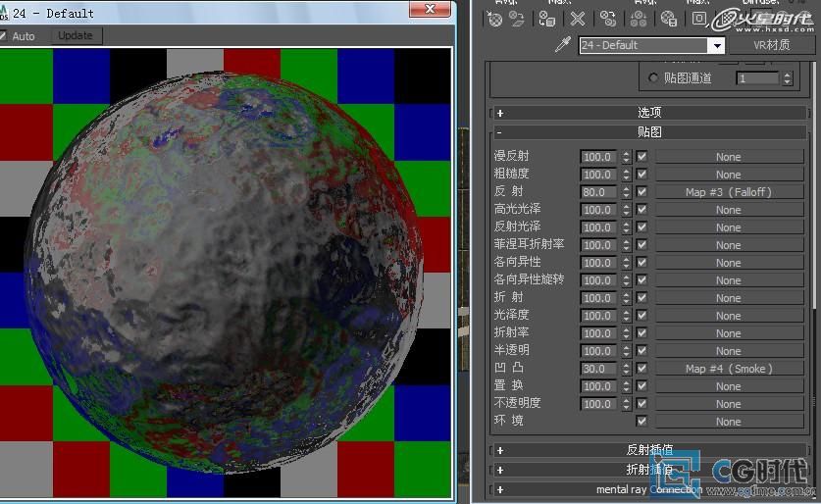Click the 不透明度 None map slot

[729, 404]
